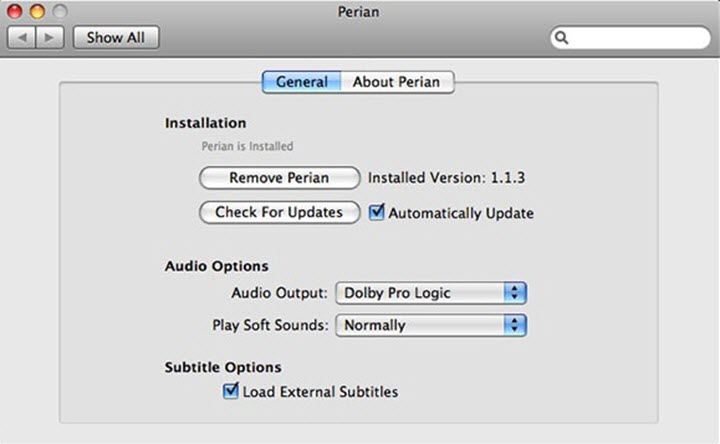This screenshot has width=720, height=444.
Task: Minimize window using the yellow button
Action: 37,12
